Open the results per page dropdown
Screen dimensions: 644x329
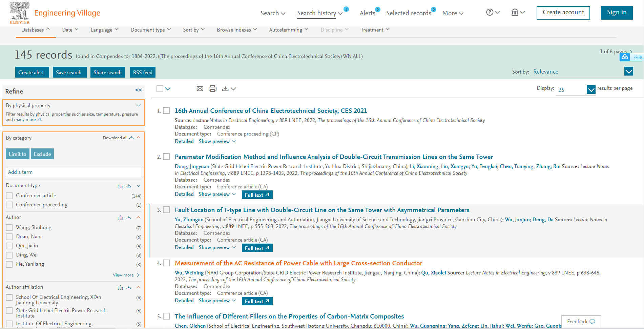tap(591, 89)
